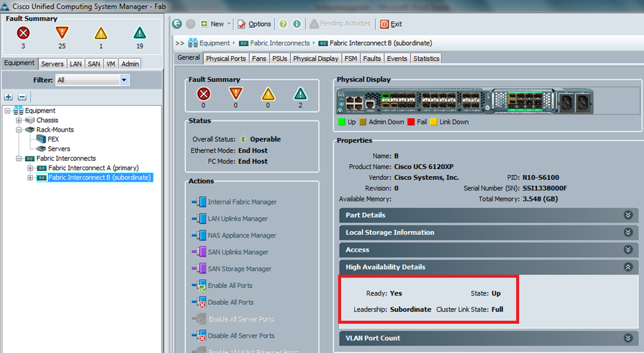Switch to the SAN navigation tab
This screenshot has width=644, height=353.
tap(94, 64)
